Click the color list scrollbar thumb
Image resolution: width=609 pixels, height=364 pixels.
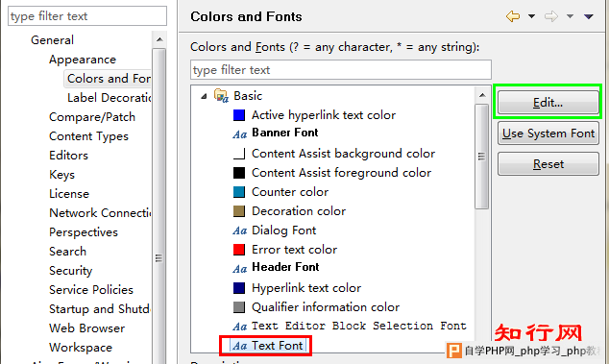tap(481, 157)
